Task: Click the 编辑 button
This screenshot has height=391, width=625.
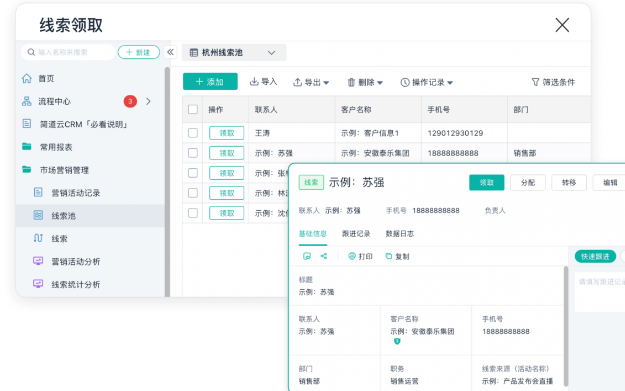Action: pos(609,183)
